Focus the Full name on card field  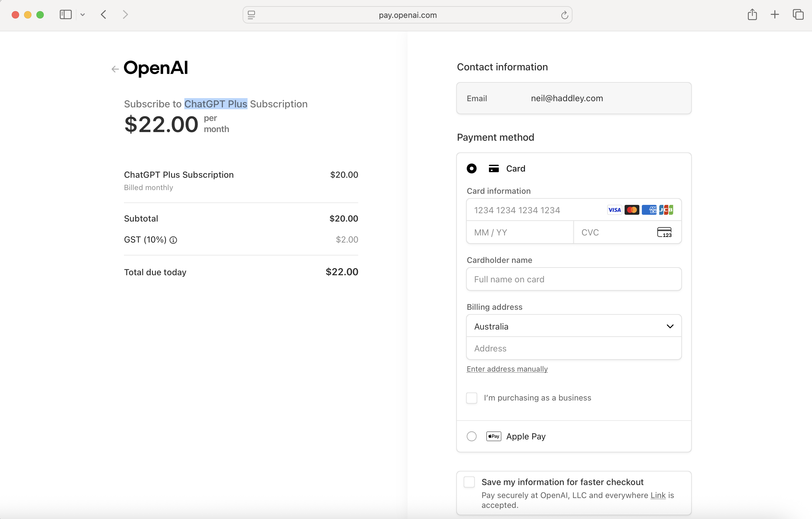pos(573,279)
